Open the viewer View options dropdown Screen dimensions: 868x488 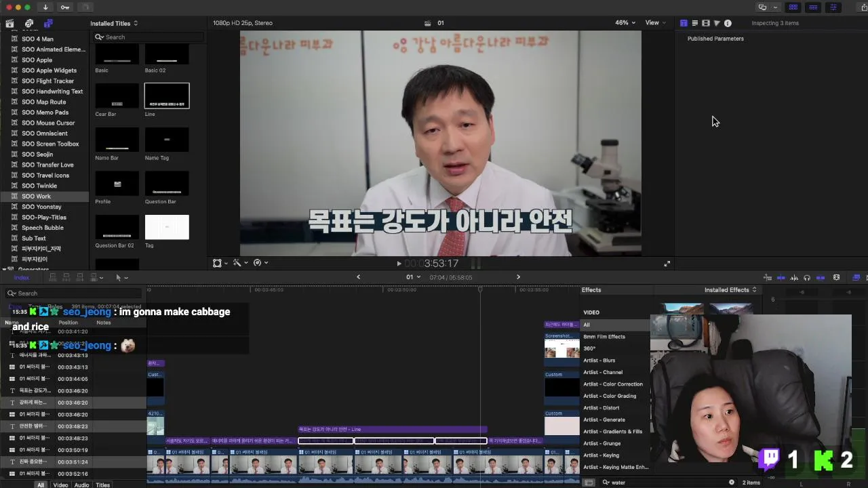click(656, 23)
